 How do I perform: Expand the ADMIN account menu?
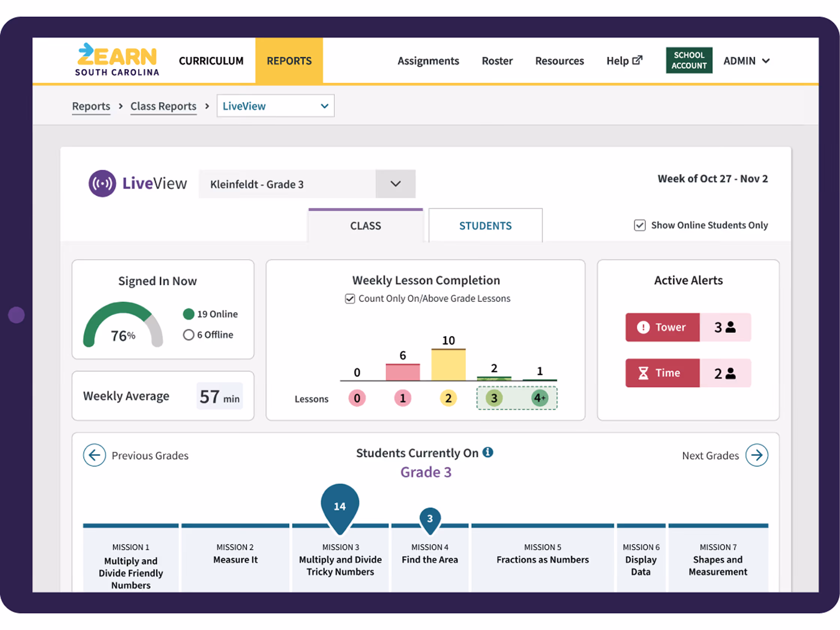tap(746, 61)
